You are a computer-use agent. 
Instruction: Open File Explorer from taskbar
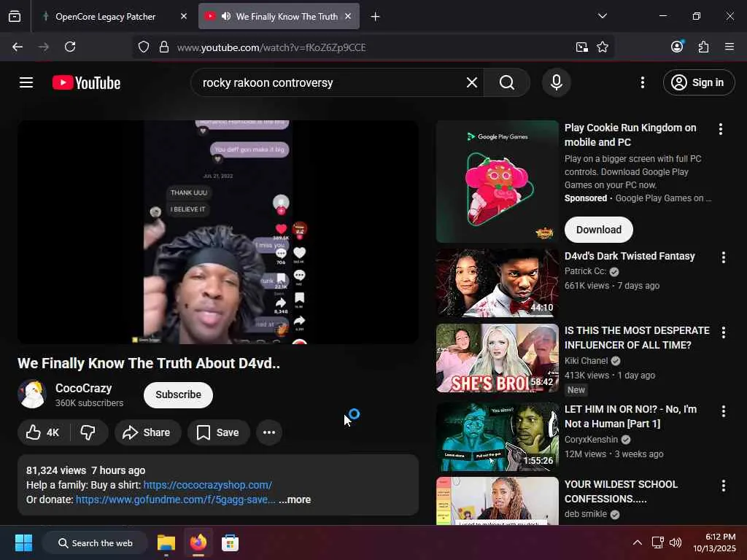click(166, 542)
